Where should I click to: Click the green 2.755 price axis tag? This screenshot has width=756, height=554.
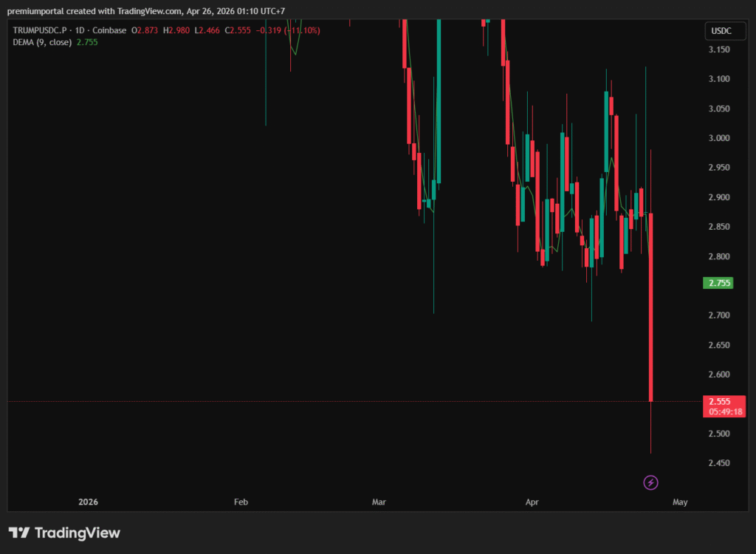pos(719,283)
